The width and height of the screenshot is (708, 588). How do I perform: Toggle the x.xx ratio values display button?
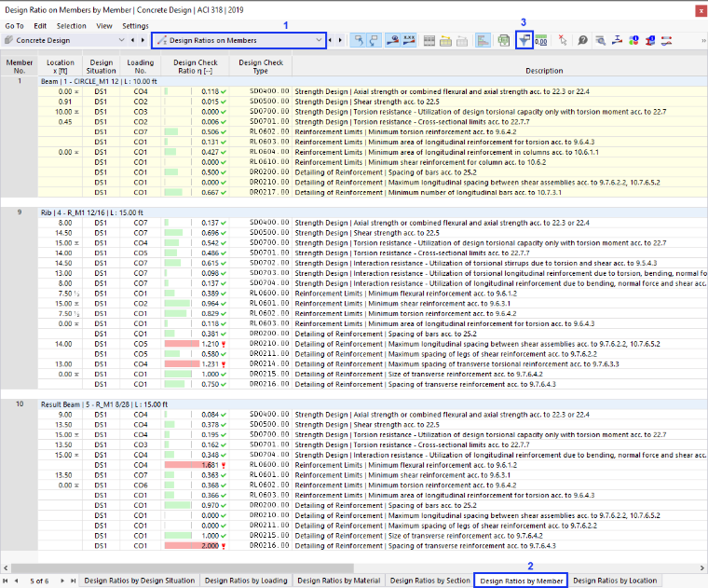click(x=409, y=41)
